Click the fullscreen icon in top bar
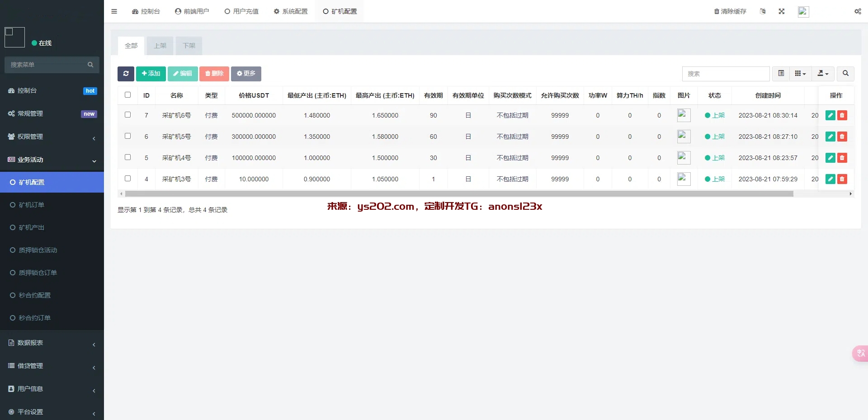This screenshot has width=868, height=420. point(781,11)
